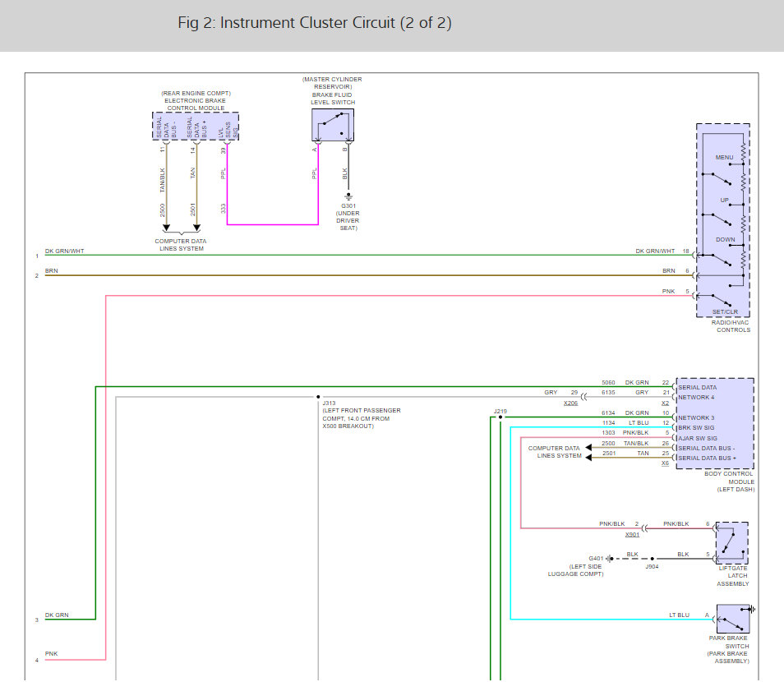This screenshot has height=682, width=784.
Task: Click the brake fluid level switch symbol
Action: pos(333,125)
